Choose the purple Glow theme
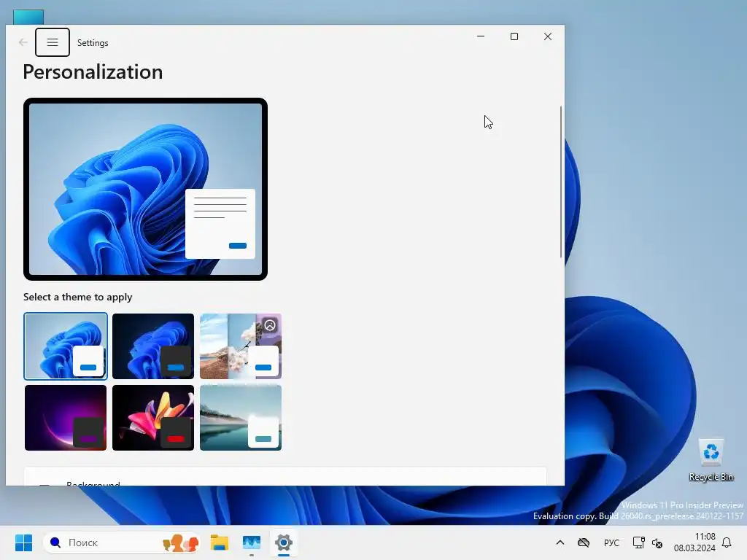The width and height of the screenshot is (747, 560). click(65, 418)
